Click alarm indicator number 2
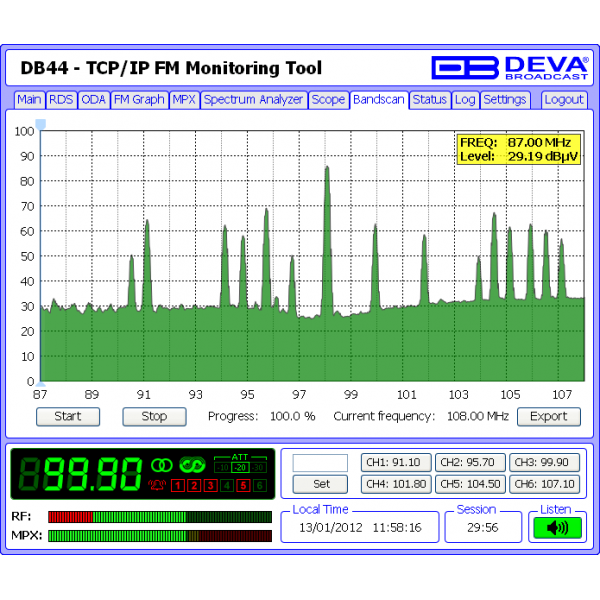 pyautogui.click(x=194, y=486)
